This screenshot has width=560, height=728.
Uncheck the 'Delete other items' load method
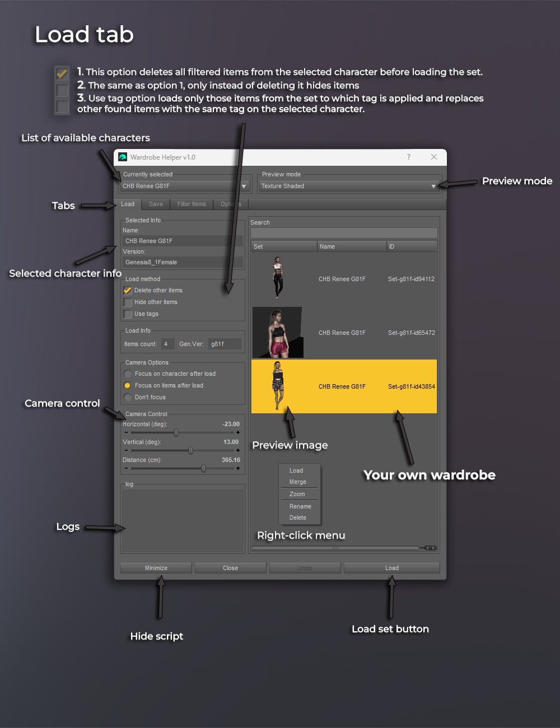click(128, 290)
